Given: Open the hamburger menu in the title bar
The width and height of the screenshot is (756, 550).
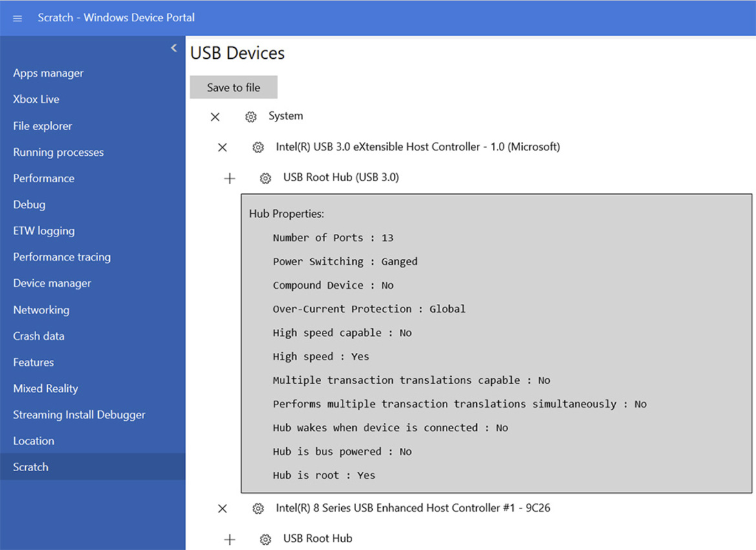Looking at the screenshot, I should click(17, 18).
